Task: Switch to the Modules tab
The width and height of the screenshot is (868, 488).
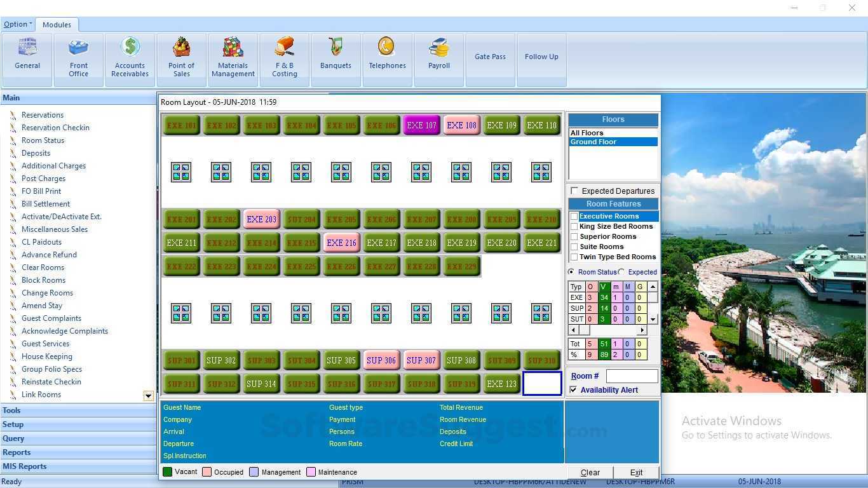Action: pos(57,24)
